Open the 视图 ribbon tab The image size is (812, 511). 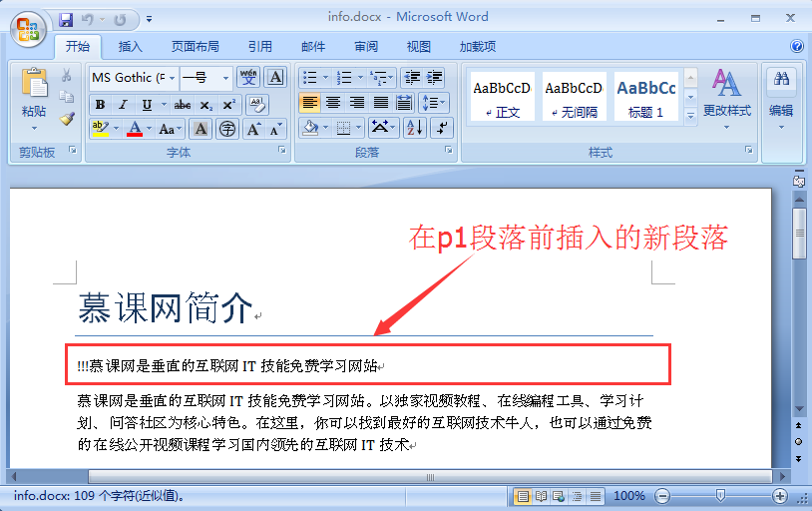pos(419,47)
